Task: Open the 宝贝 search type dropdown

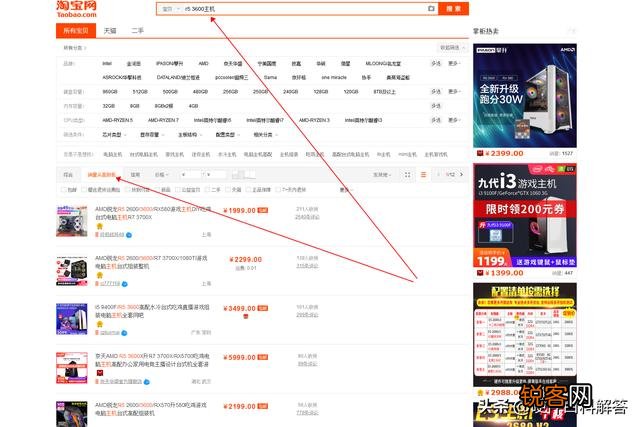Action: point(171,9)
